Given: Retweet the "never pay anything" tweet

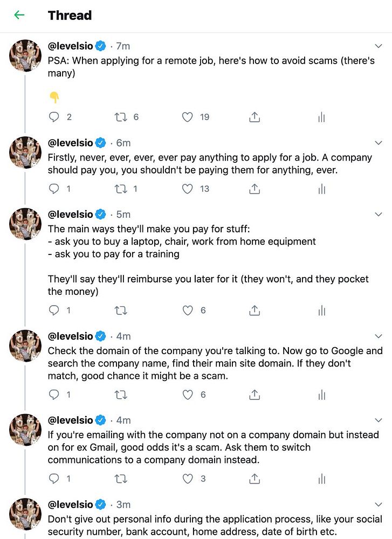Looking at the screenshot, I should (x=121, y=189).
